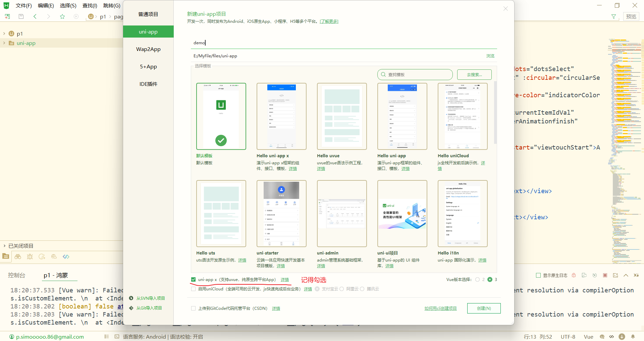Image resolution: width=644 pixels, height=341 pixels.
Task: Close the new project dialog
Action: tap(505, 9)
